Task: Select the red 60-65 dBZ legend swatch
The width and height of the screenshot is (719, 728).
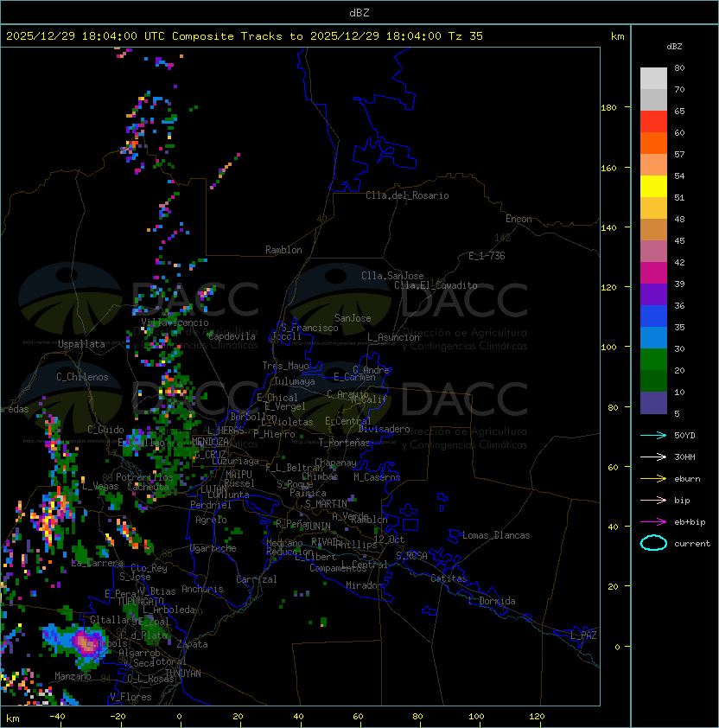Action: pos(653,122)
